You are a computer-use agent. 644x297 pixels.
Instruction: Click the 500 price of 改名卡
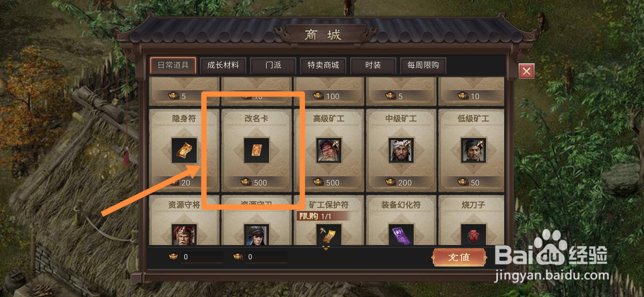click(x=260, y=183)
